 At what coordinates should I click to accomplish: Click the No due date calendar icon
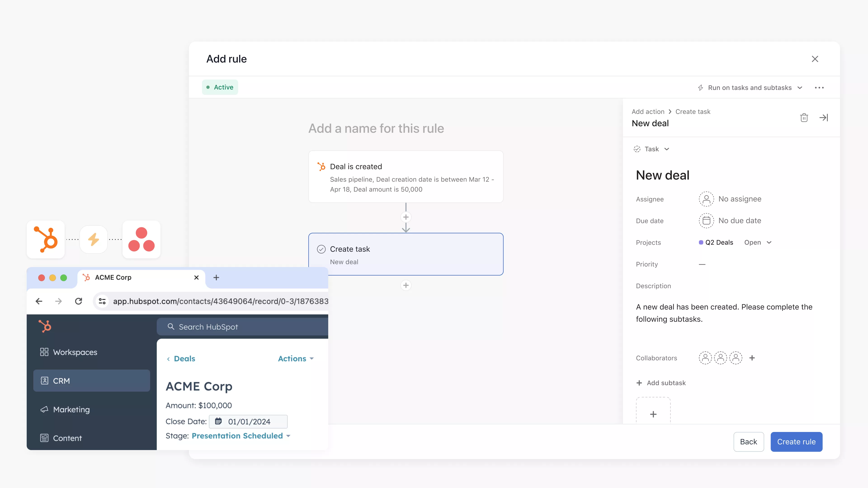706,221
